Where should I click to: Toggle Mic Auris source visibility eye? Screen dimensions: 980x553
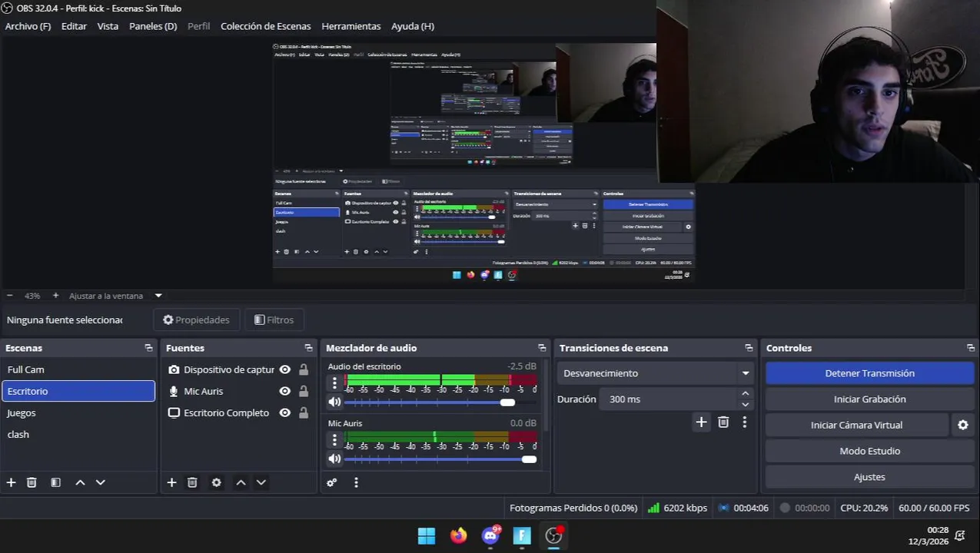pyautogui.click(x=285, y=391)
